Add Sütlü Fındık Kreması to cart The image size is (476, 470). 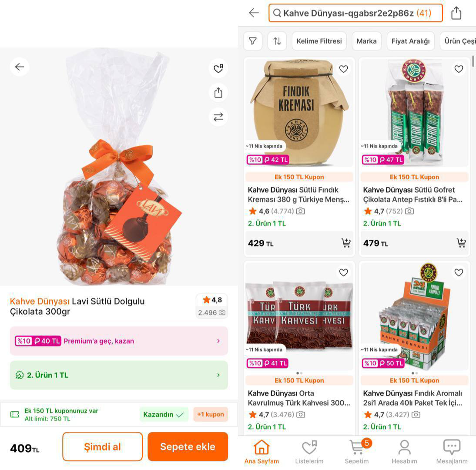point(346,243)
